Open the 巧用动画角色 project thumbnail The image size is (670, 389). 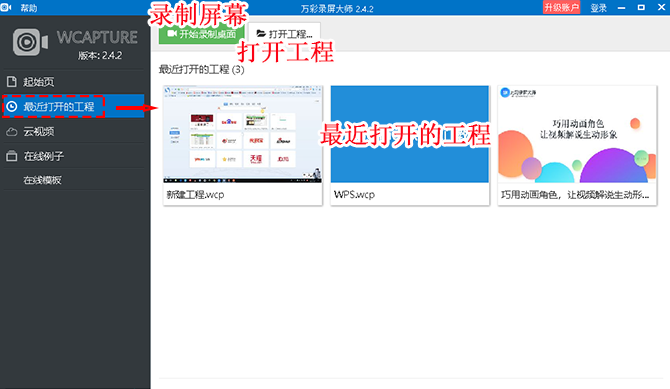pos(577,134)
